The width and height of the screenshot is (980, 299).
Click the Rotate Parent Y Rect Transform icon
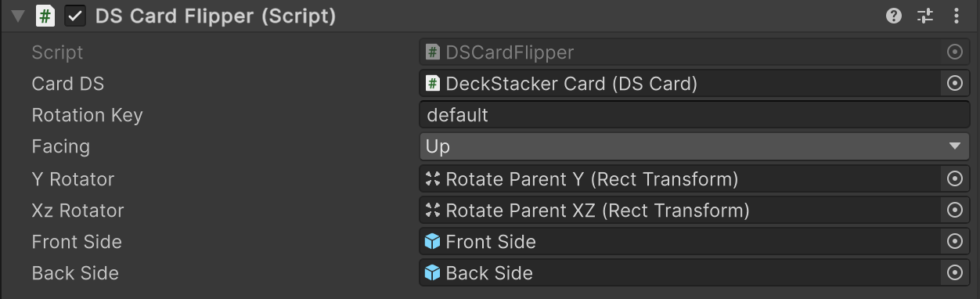[x=432, y=178]
